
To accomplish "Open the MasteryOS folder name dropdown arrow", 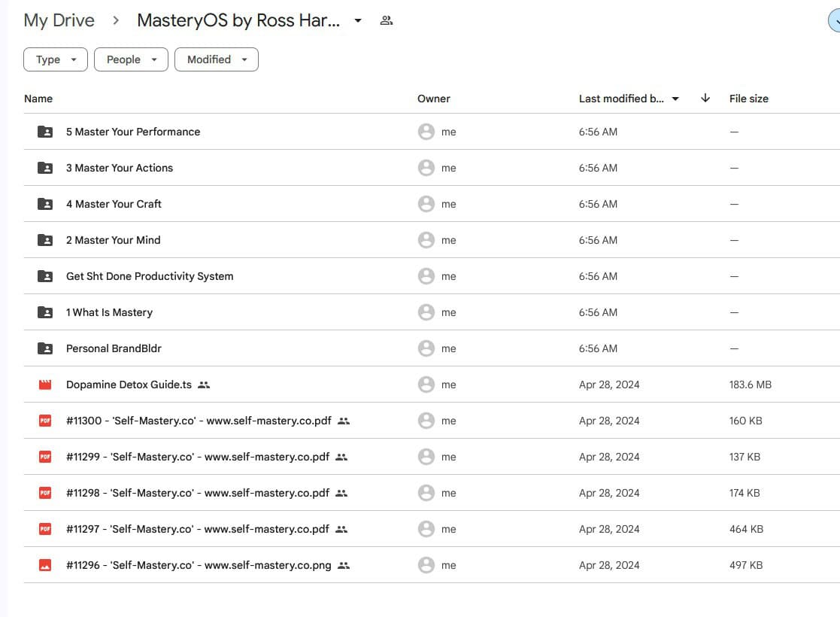I will coord(358,20).
